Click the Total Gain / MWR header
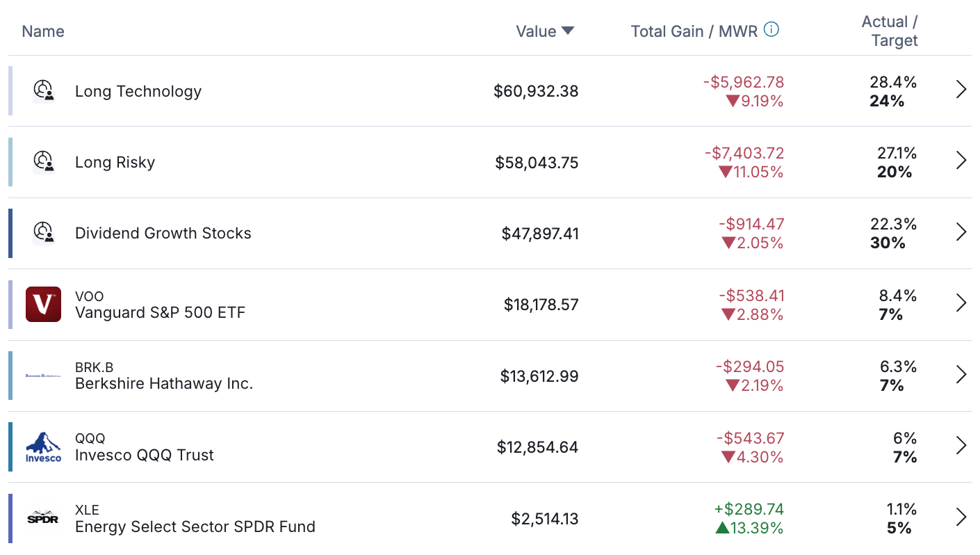 [x=694, y=31]
